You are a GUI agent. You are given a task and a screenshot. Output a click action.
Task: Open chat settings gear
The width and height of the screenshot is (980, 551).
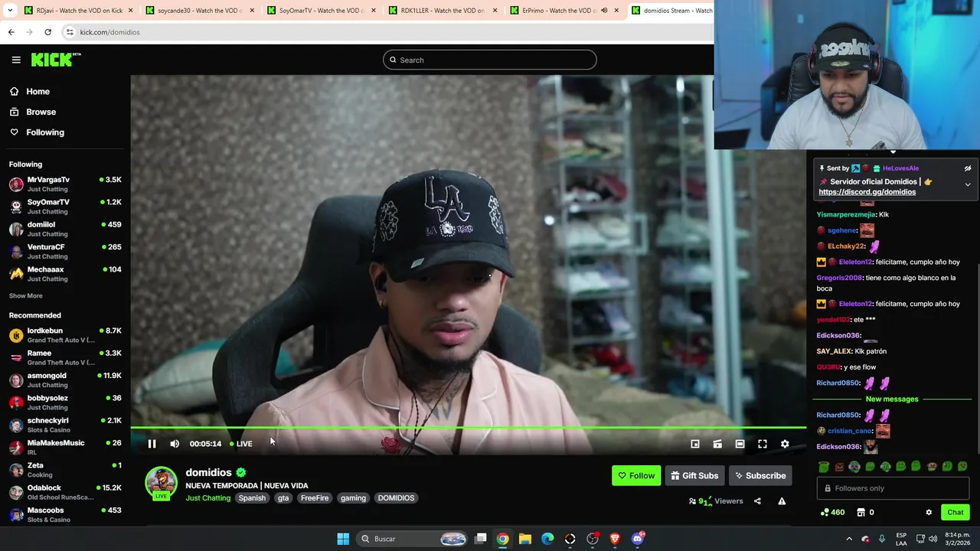(x=929, y=513)
